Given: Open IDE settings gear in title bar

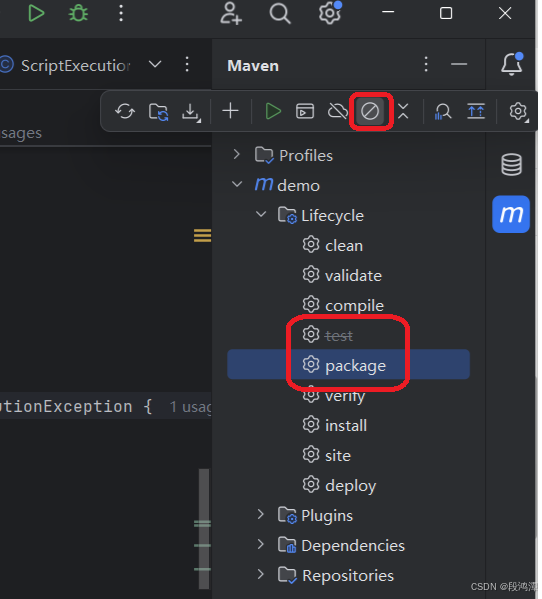Looking at the screenshot, I should [330, 13].
